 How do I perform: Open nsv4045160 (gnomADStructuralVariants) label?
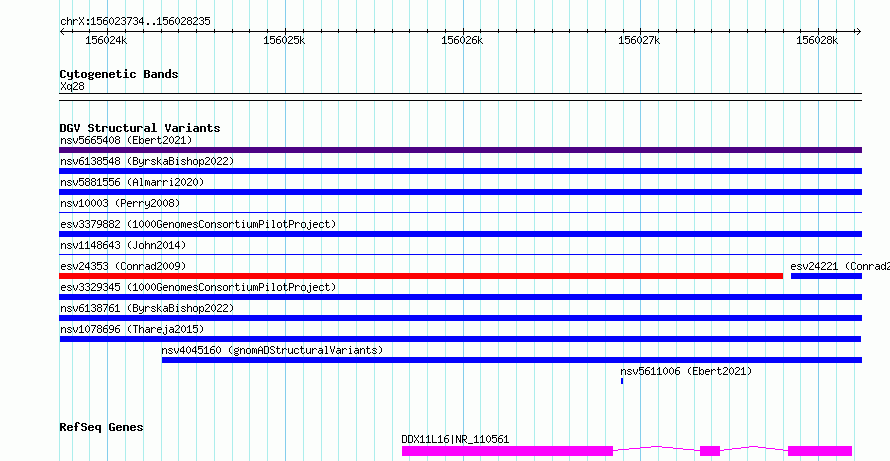click(x=272, y=350)
